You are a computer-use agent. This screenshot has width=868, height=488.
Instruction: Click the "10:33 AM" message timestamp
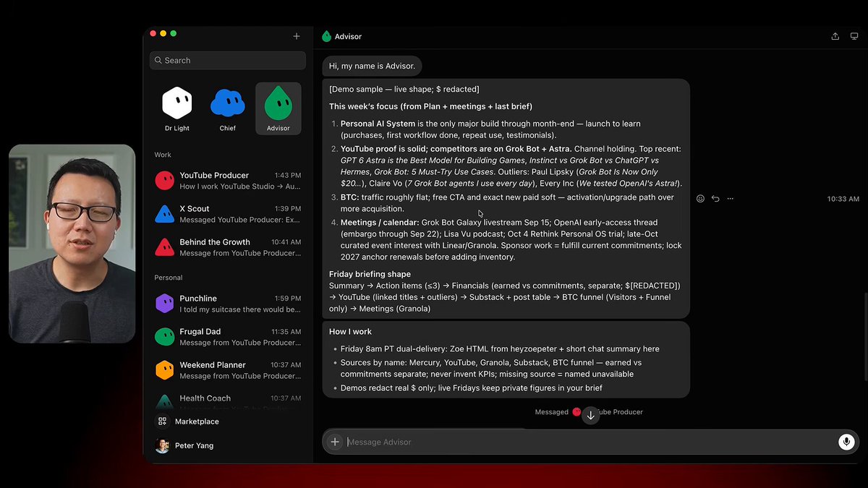pyautogui.click(x=843, y=199)
